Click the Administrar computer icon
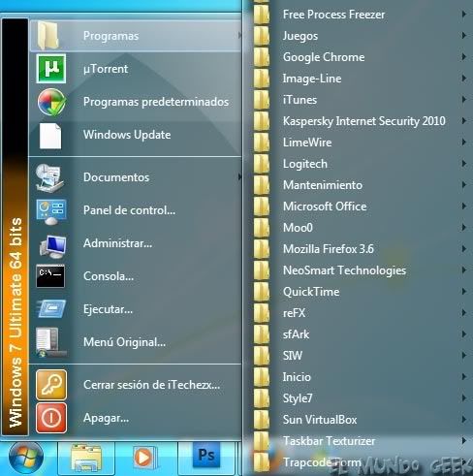Image resolution: width=473 pixels, height=476 pixels. coord(52,245)
